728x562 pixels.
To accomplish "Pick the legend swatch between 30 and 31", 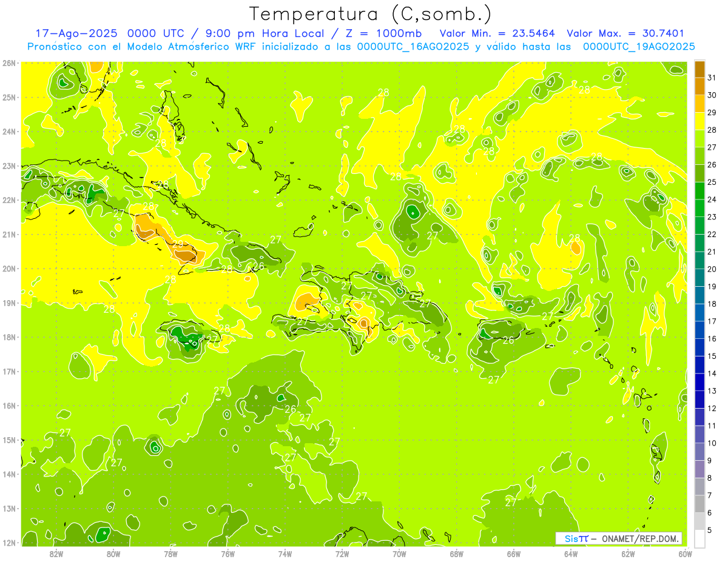I will click(699, 87).
